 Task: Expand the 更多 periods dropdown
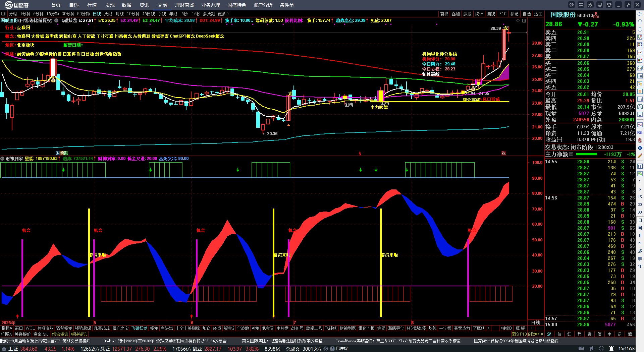click(x=223, y=14)
